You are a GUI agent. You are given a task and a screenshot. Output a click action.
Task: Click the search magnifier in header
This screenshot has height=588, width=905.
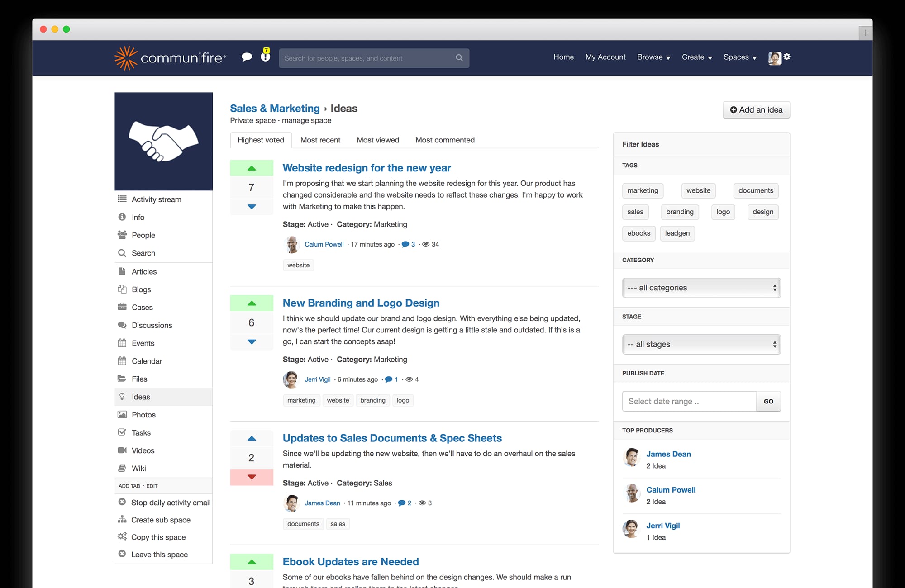(459, 58)
